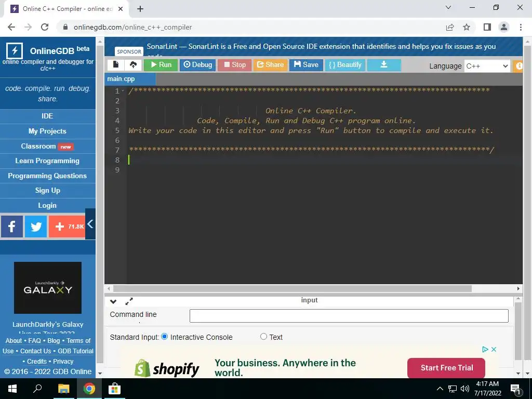Open the SonarLint sponsor text link
The image size is (532, 399).
pyautogui.click(x=321, y=46)
